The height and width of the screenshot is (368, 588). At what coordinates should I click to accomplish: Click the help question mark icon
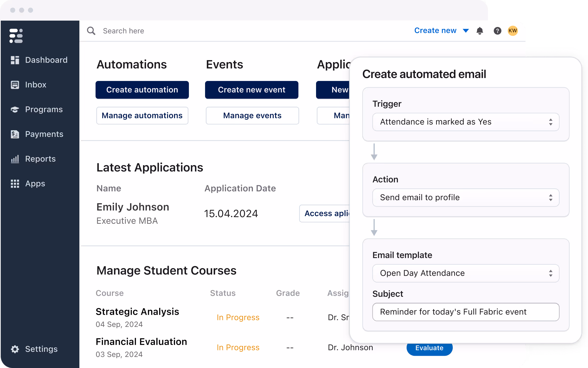coord(497,31)
